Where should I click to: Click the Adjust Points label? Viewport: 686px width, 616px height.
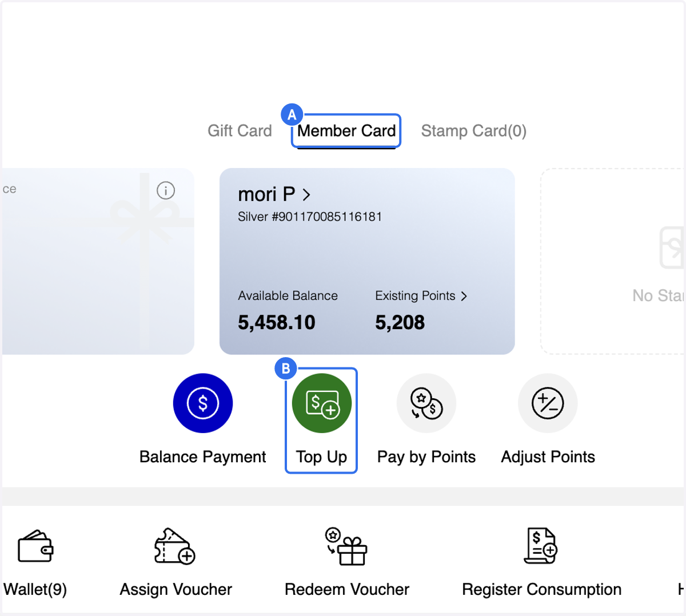click(548, 457)
